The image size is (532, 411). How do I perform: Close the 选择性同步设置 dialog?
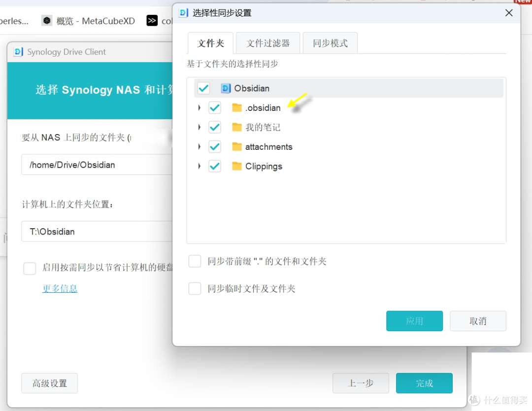pyautogui.click(x=508, y=13)
